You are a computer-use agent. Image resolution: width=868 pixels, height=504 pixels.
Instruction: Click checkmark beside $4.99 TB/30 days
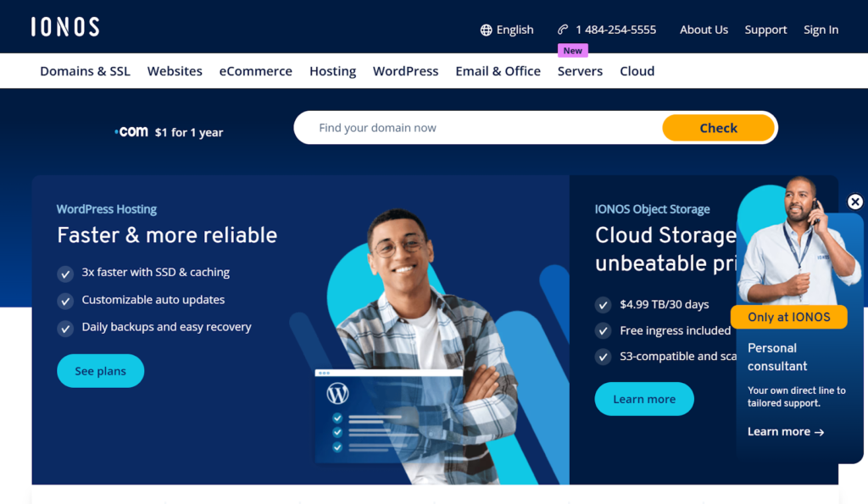click(603, 305)
